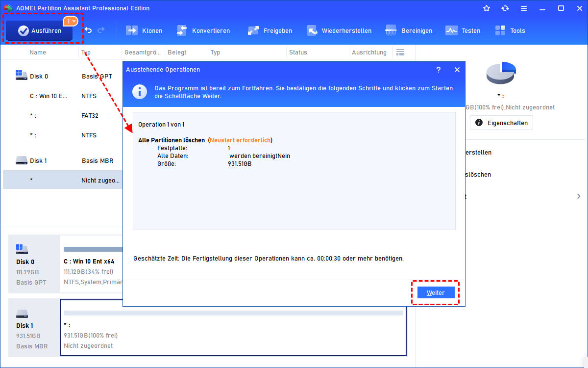The height and width of the screenshot is (368, 588).
Task: Select C : Win 10 E... partition row
Action: coord(63,96)
